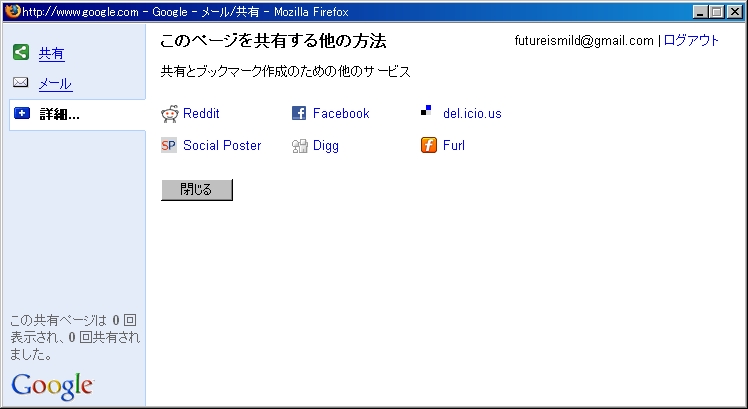Open the Furl link
The width and height of the screenshot is (748, 409).
pyautogui.click(x=454, y=146)
